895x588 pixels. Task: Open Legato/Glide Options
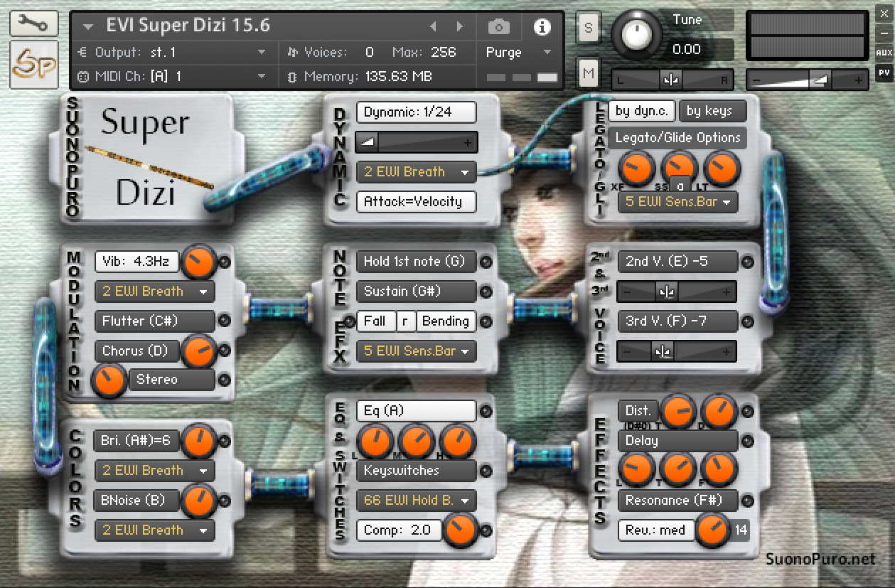tap(677, 138)
